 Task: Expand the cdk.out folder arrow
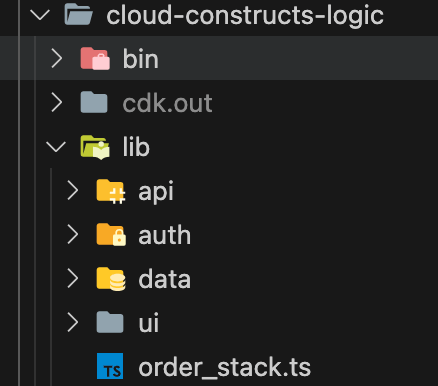click(x=57, y=102)
